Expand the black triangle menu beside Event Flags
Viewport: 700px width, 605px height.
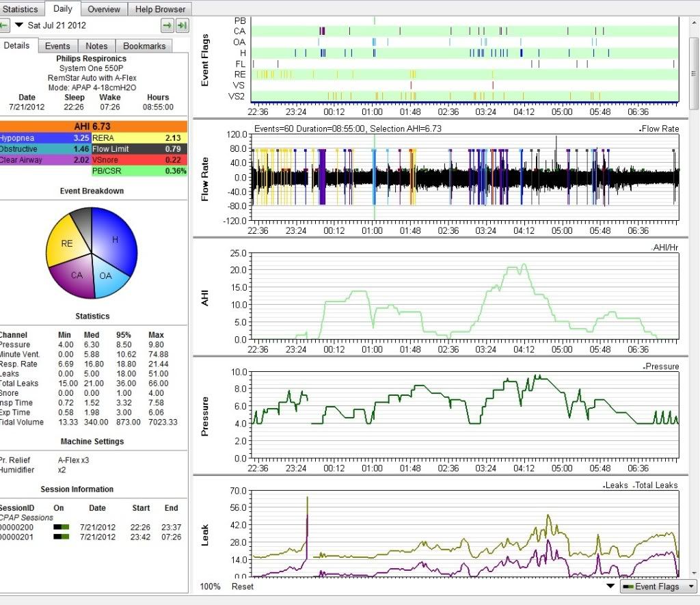pyautogui.click(x=610, y=587)
